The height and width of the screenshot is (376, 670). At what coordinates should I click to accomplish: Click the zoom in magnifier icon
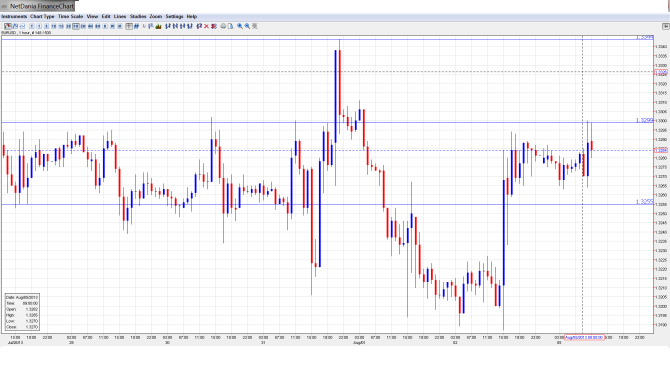coord(240,26)
